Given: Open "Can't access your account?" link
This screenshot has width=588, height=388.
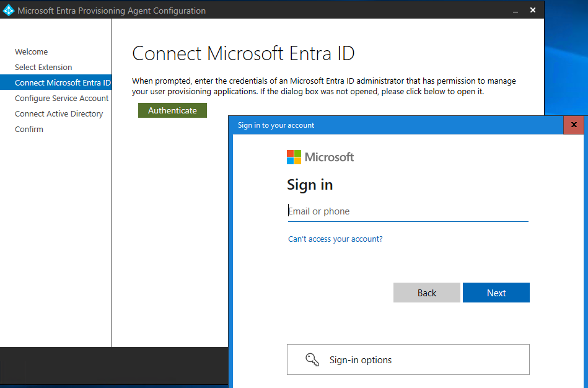Looking at the screenshot, I should [335, 239].
